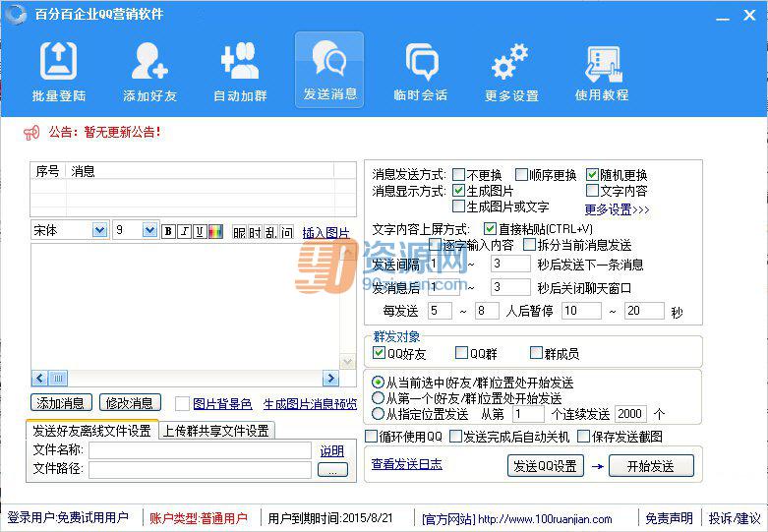Enable 发送完成后自动关机 checkbox
This screenshot has height=532, width=768.
click(455, 436)
